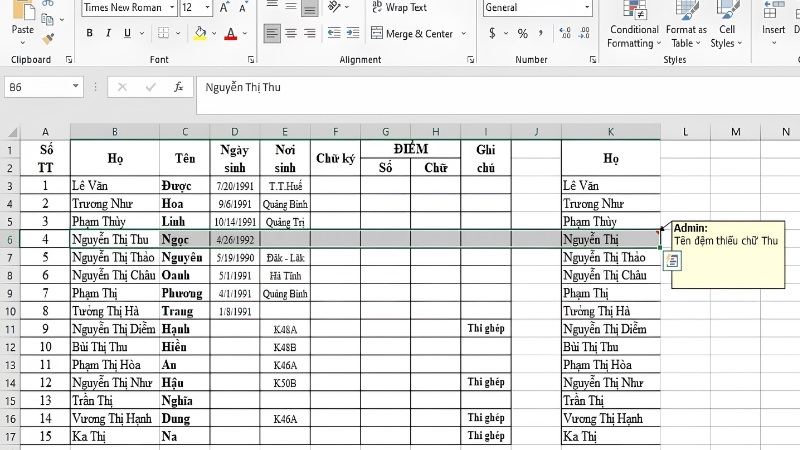This screenshot has height=450, width=800.
Task: Click Merge & Center
Action: click(412, 34)
